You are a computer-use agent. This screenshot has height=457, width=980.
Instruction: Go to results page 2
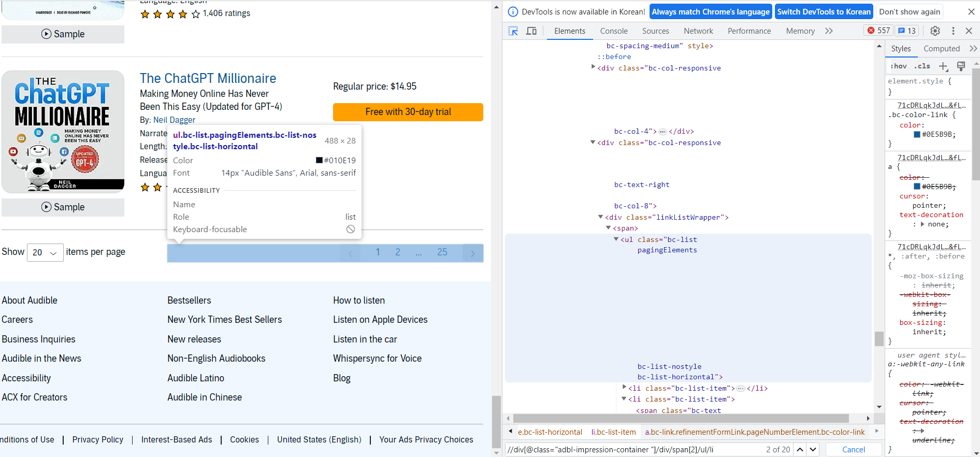coord(398,252)
